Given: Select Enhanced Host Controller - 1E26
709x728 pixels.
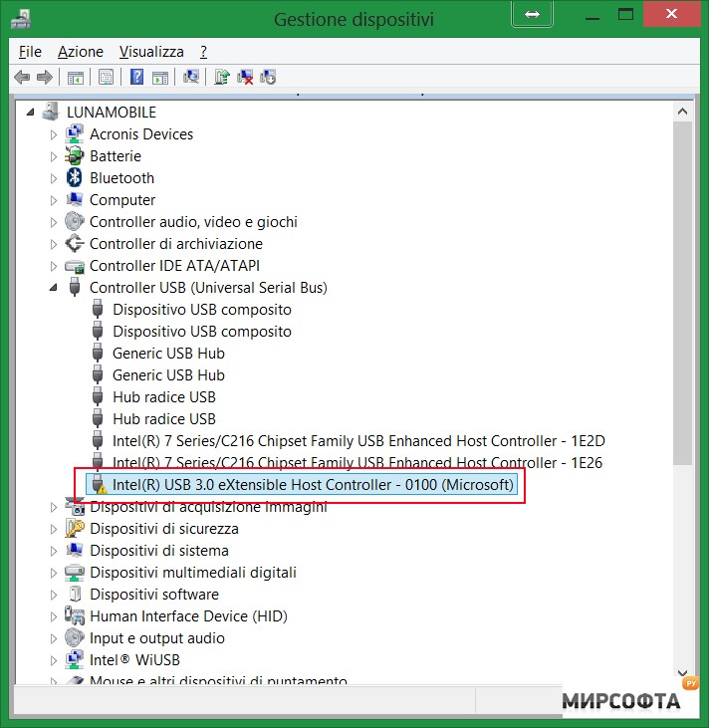Looking at the screenshot, I should pyautogui.click(x=357, y=462).
